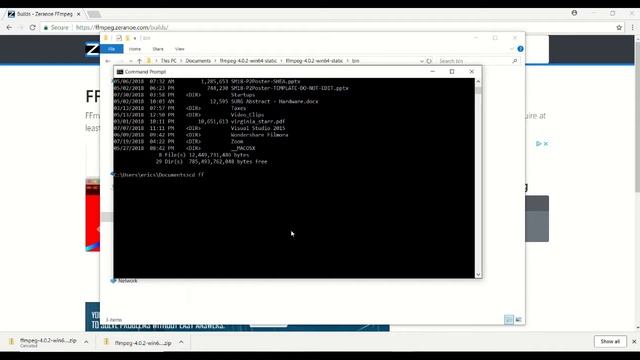Click the Zeranoe Z logo
Viewport: 640px width, 360px height.
pyautogui.click(x=92, y=50)
